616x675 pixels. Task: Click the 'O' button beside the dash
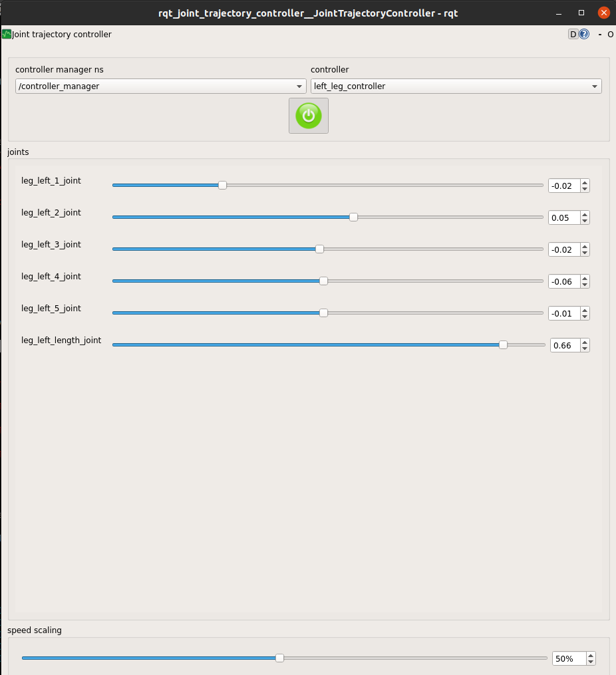[610, 35]
